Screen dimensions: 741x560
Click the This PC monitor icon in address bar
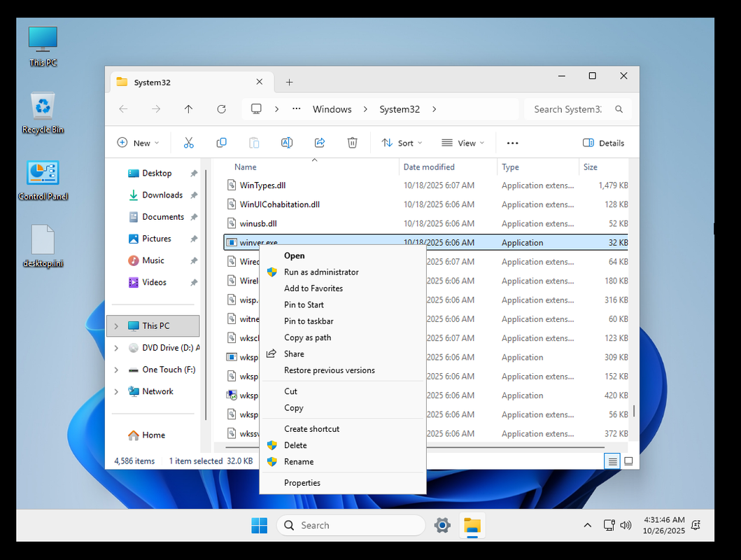pyautogui.click(x=256, y=109)
